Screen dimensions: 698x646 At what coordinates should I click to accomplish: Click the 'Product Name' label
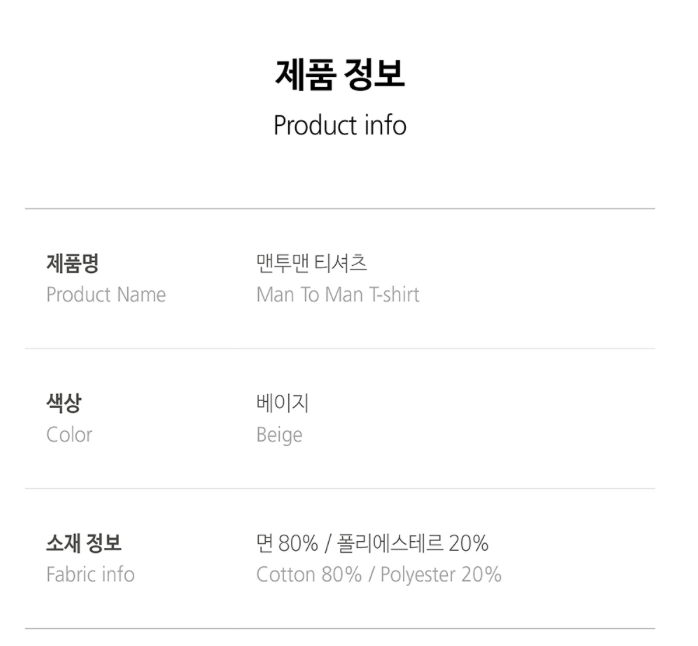106,295
